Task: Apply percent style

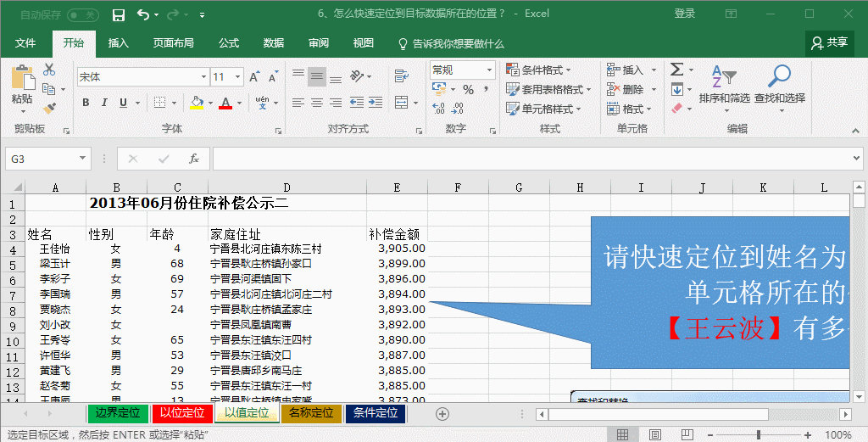Action: point(468,89)
